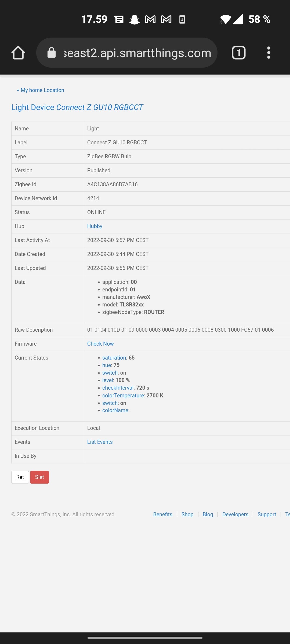Tap the browser home icon
Image resolution: width=290 pixels, height=644 pixels.
(x=18, y=53)
